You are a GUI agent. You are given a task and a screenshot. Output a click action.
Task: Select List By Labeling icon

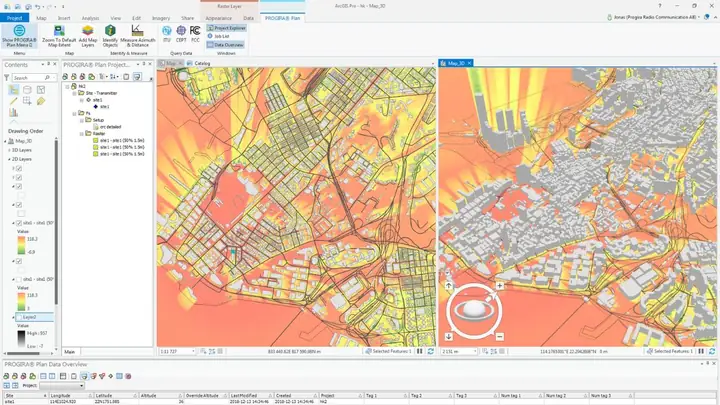pyautogui.click(x=41, y=101)
